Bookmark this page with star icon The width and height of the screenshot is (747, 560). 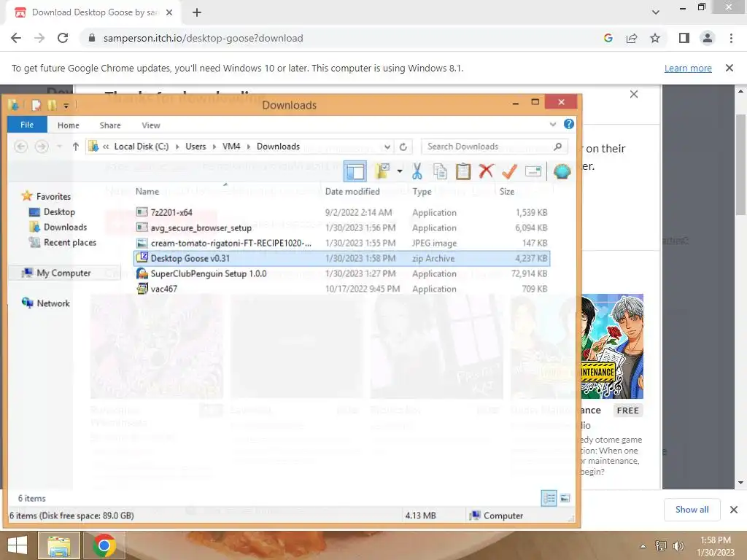coord(655,38)
